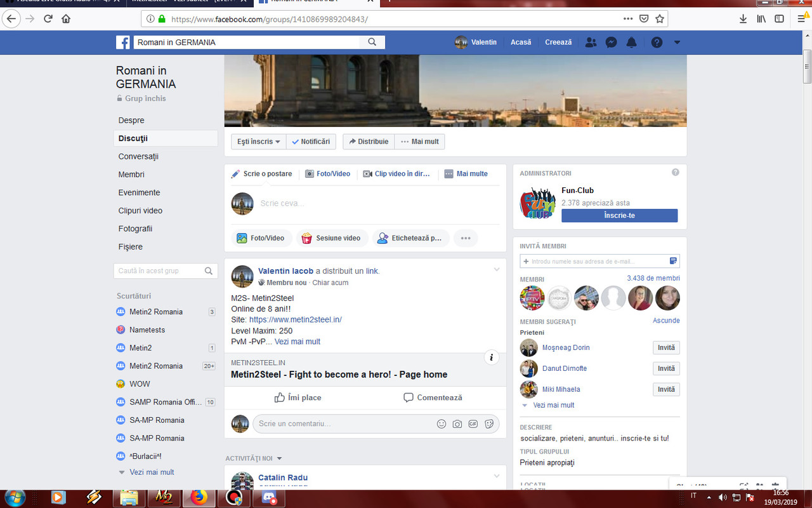Click the search magnifier in Facebook header
The image size is (812, 508).
click(x=372, y=43)
